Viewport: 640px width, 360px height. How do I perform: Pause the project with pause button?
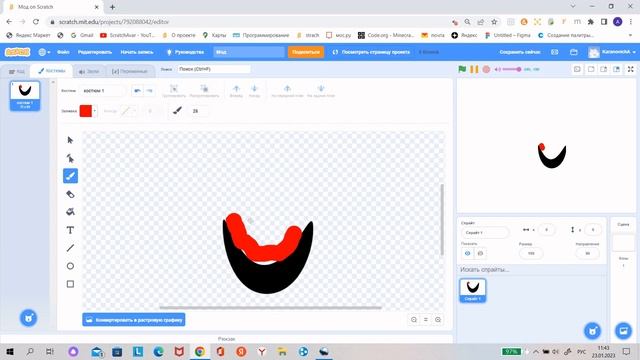[x=474, y=69]
